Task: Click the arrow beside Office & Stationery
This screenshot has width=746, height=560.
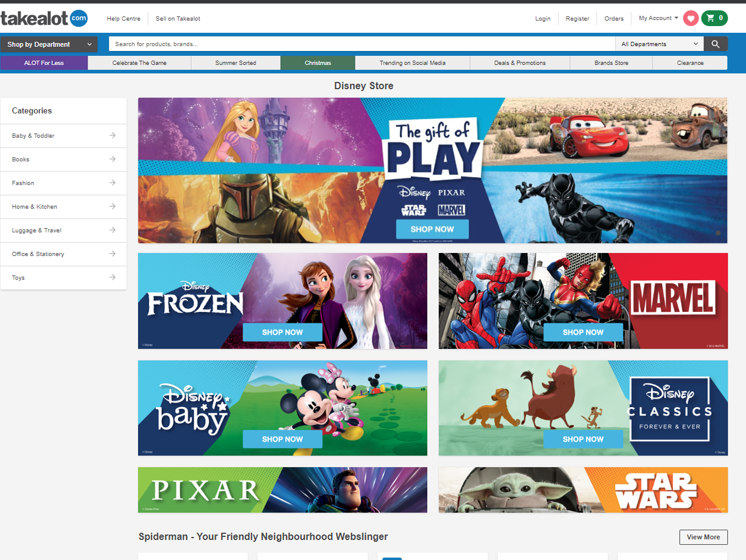Action: click(112, 254)
